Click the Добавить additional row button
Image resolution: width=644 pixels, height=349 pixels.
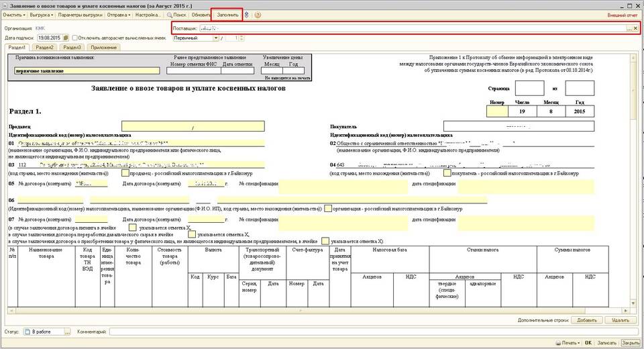[x=586, y=320]
